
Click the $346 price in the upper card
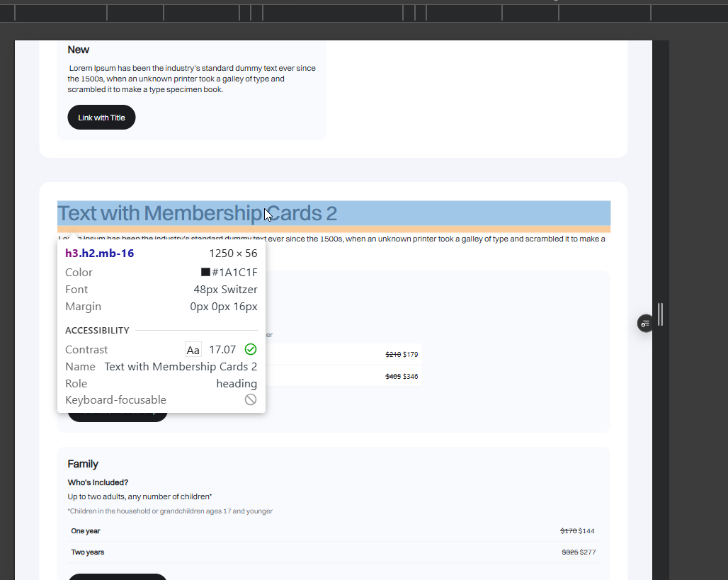411,376
